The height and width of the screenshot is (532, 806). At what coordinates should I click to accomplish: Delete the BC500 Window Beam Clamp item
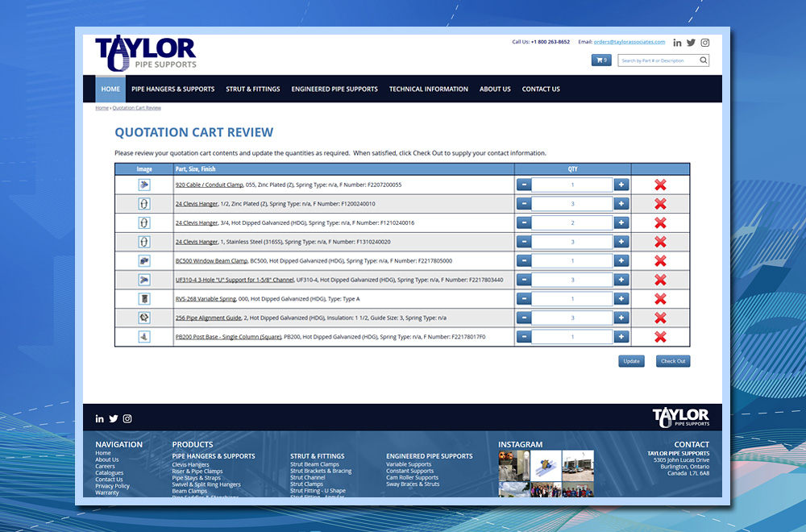(660, 261)
